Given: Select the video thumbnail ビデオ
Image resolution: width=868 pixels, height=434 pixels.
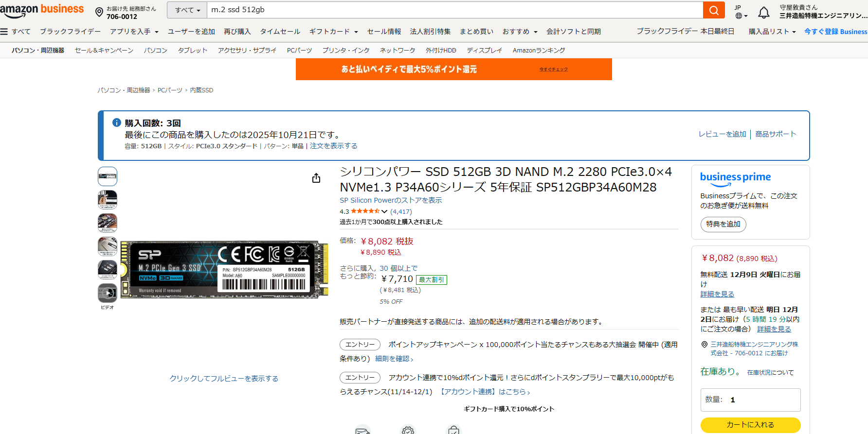Looking at the screenshot, I should pyautogui.click(x=108, y=293).
